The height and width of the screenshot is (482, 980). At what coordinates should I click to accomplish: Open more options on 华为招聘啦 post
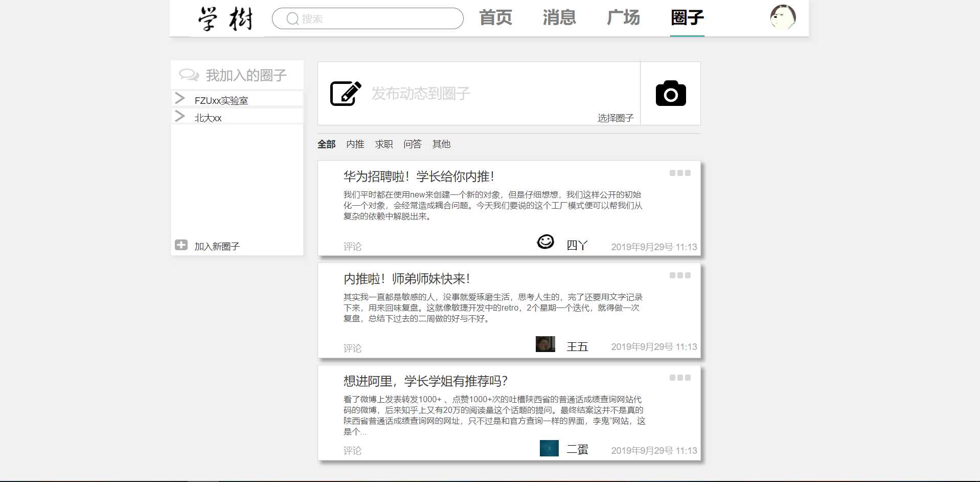click(680, 173)
